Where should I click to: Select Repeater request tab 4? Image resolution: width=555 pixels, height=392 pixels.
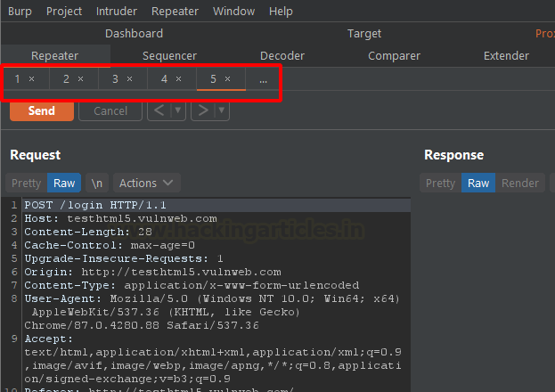164,79
